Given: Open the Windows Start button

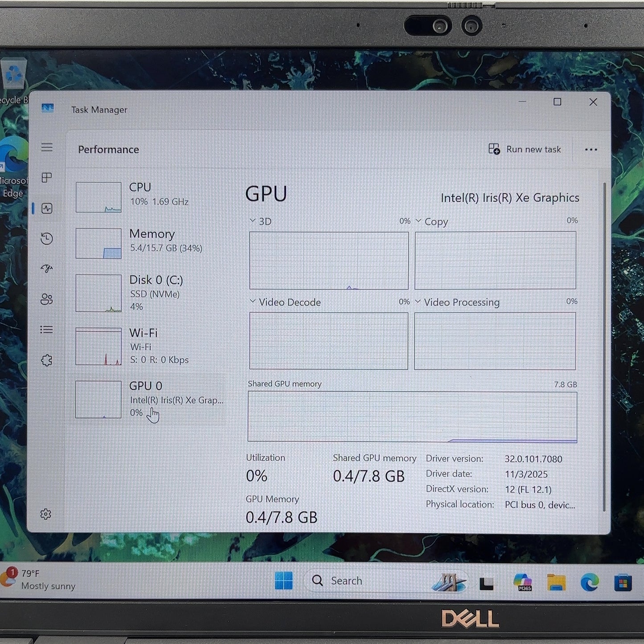Looking at the screenshot, I should tap(284, 581).
